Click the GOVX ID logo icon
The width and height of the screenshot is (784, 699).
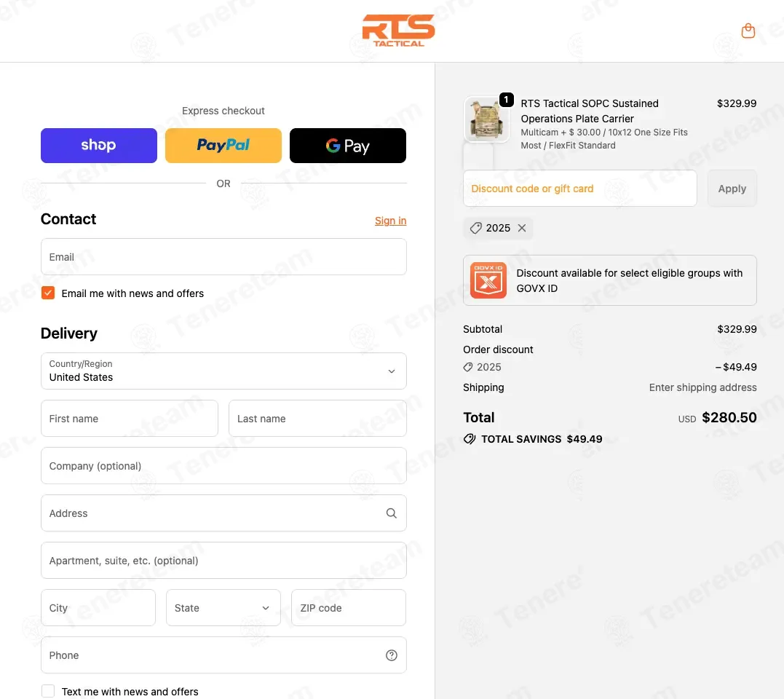click(x=488, y=280)
